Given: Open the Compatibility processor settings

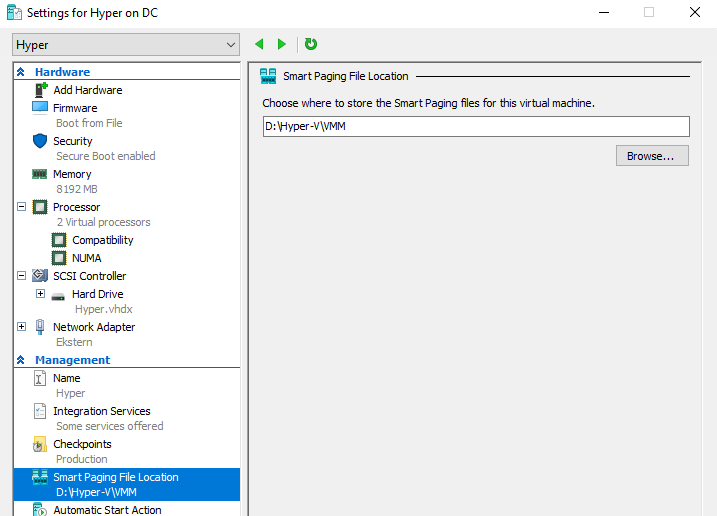Looking at the screenshot, I should pyautogui.click(x=102, y=240).
